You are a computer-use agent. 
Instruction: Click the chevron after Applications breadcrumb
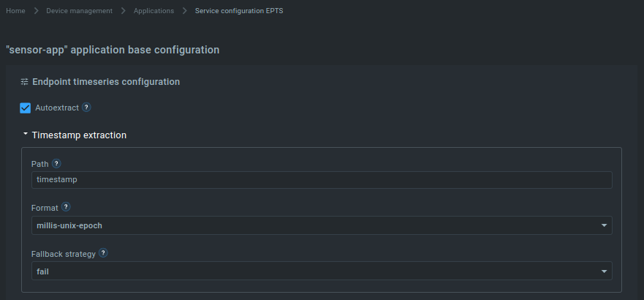click(185, 11)
